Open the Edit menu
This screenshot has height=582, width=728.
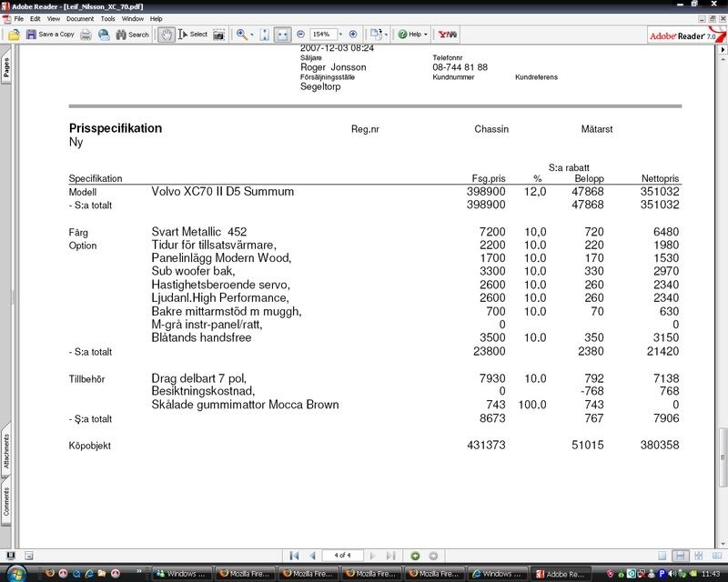[35, 19]
